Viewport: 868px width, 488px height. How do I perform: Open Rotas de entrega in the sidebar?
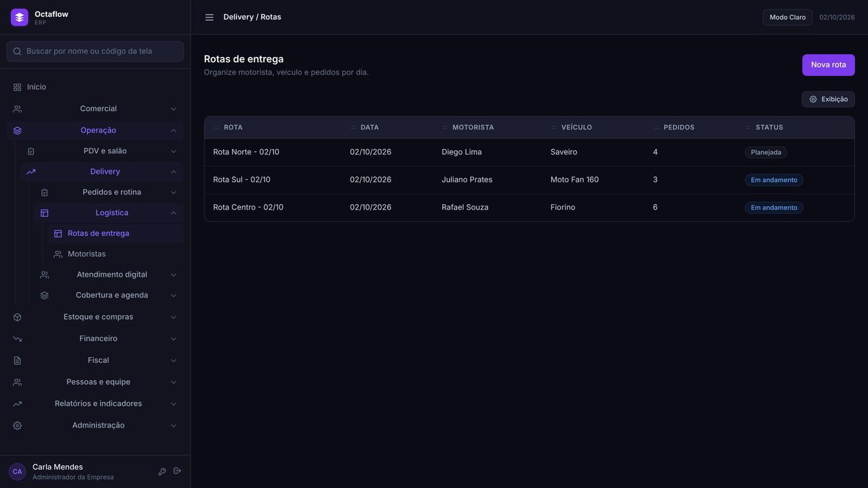pyautogui.click(x=115, y=234)
